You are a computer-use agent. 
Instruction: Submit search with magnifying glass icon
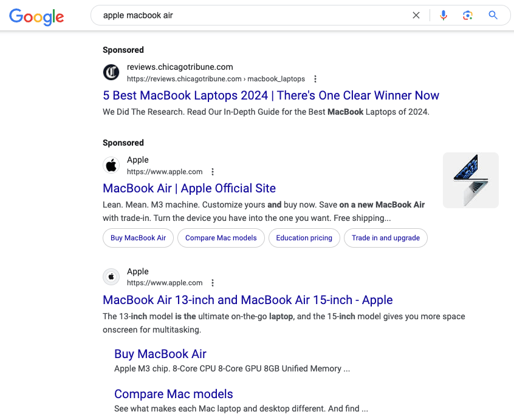click(x=493, y=15)
